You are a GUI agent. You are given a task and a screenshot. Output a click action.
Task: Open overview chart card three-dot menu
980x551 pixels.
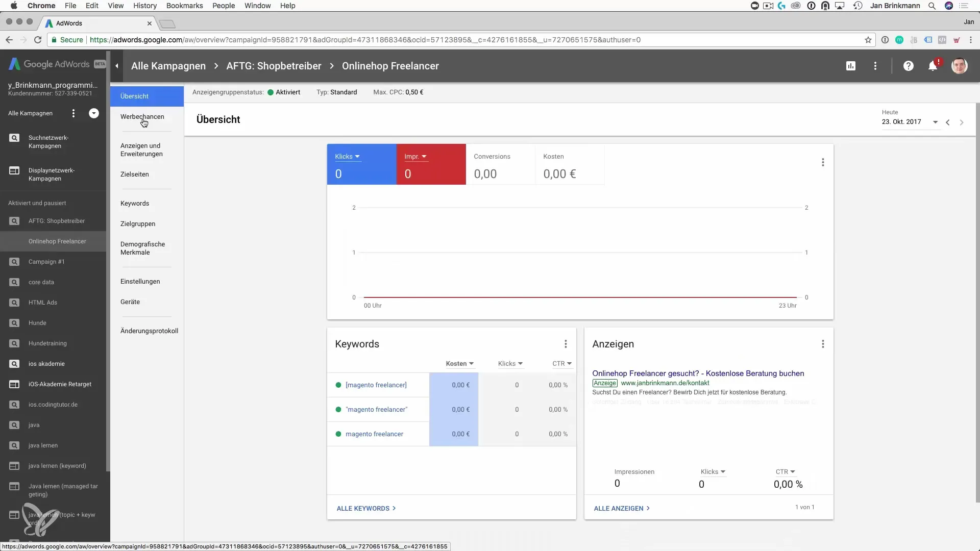823,162
